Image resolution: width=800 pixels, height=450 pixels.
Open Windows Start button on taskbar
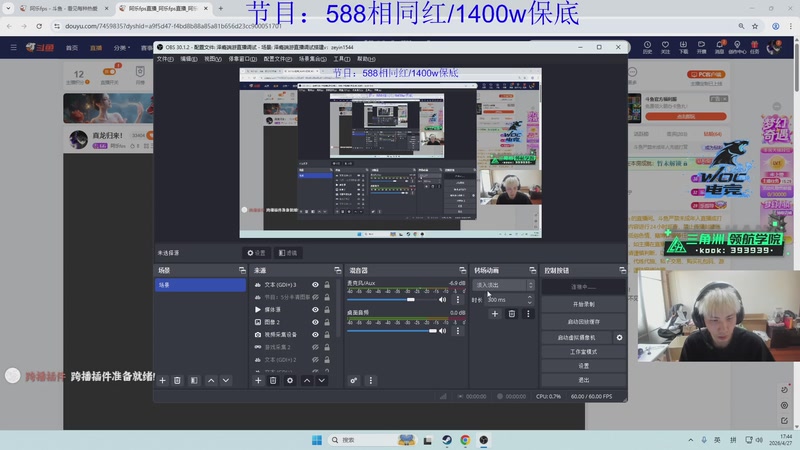[x=317, y=440]
